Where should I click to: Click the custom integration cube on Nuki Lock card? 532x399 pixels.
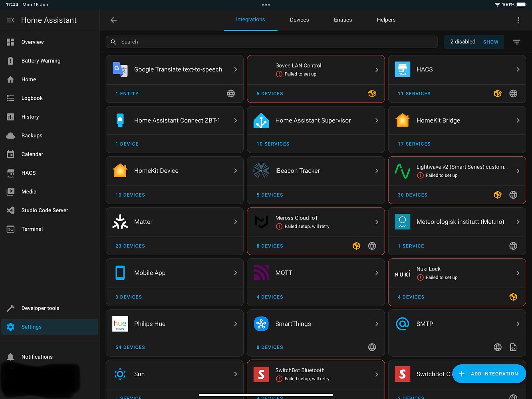pyautogui.click(x=513, y=297)
